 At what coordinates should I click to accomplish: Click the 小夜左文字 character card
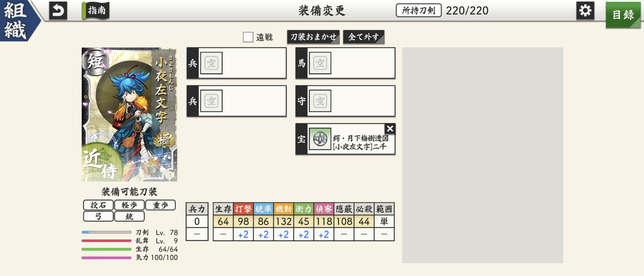click(129, 114)
